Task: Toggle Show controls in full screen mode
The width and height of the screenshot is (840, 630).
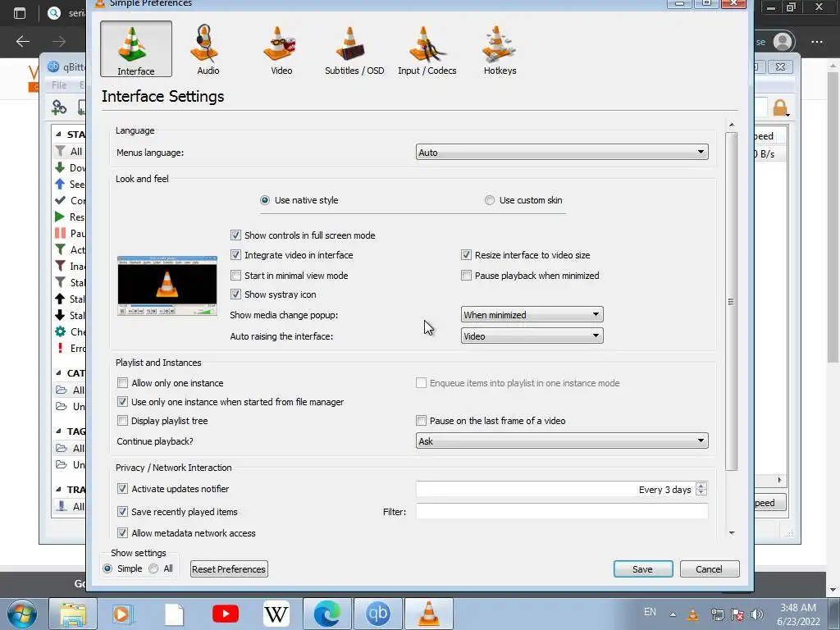Action: point(235,235)
